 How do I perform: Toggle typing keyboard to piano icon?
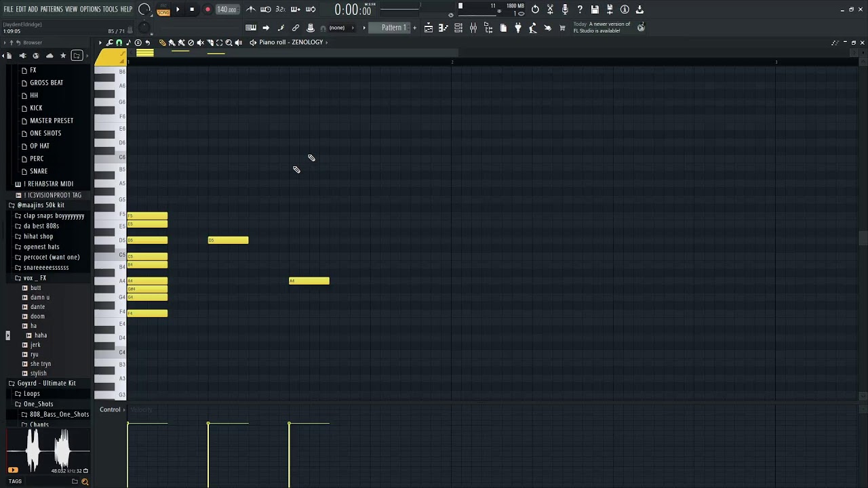251,28
